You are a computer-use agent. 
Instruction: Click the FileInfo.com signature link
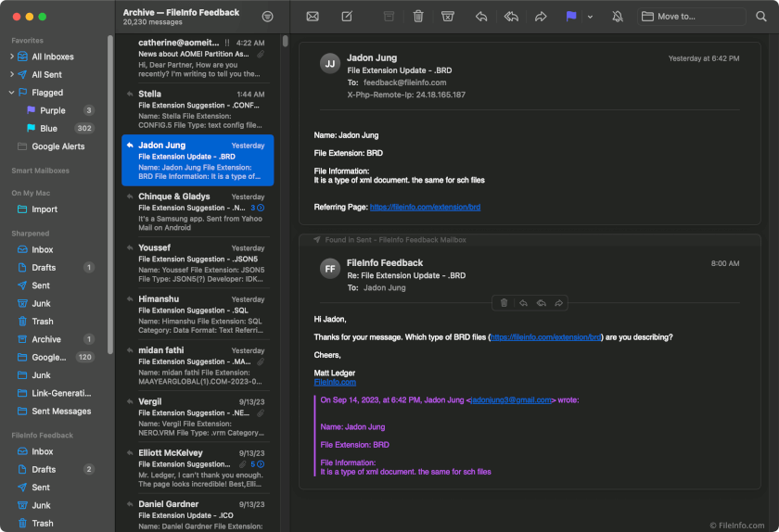point(335,382)
